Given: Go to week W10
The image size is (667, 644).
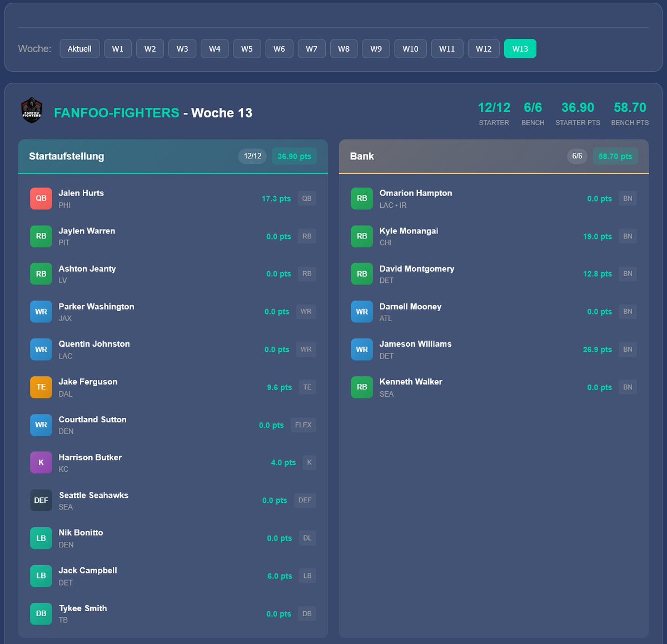Looking at the screenshot, I should pyautogui.click(x=410, y=49).
